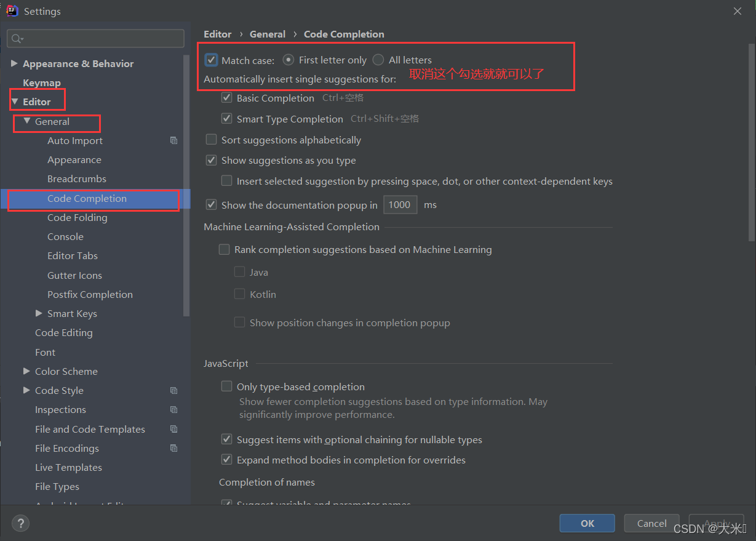Viewport: 756px width, 541px height.
Task: Collapse the General tree node arrow
Action: tap(26, 121)
